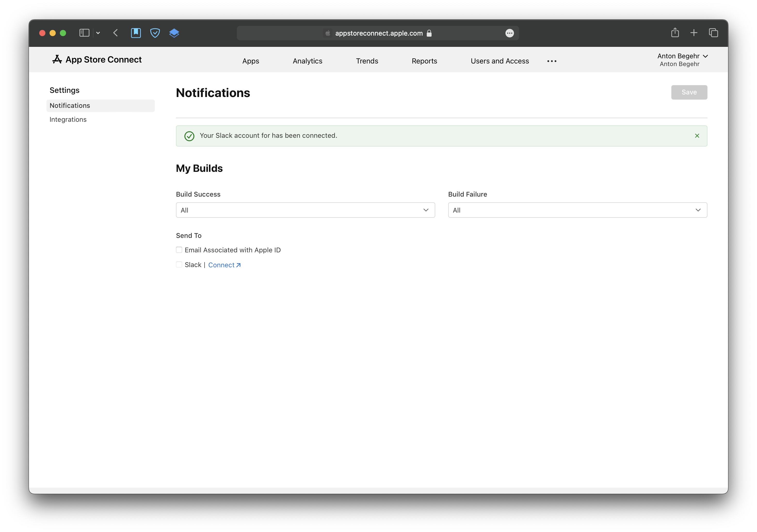Click the 'My Builds' heading
Image resolution: width=757 pixels, height=532 pixels.
click(199, 168)
